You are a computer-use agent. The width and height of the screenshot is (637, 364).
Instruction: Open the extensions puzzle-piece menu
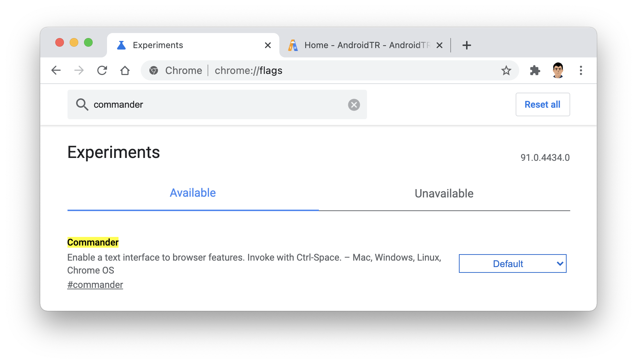535,70
